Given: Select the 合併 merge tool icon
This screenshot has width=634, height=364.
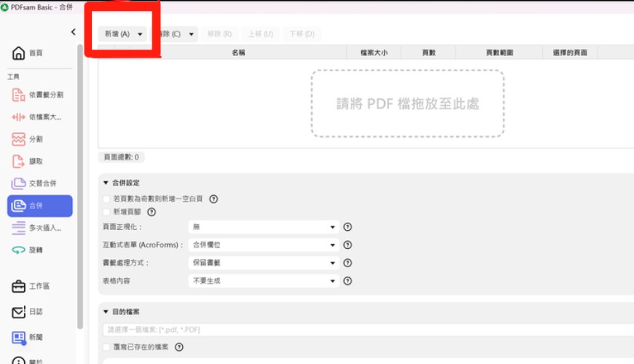Looking at the screenshot, I should click(18, 205).
